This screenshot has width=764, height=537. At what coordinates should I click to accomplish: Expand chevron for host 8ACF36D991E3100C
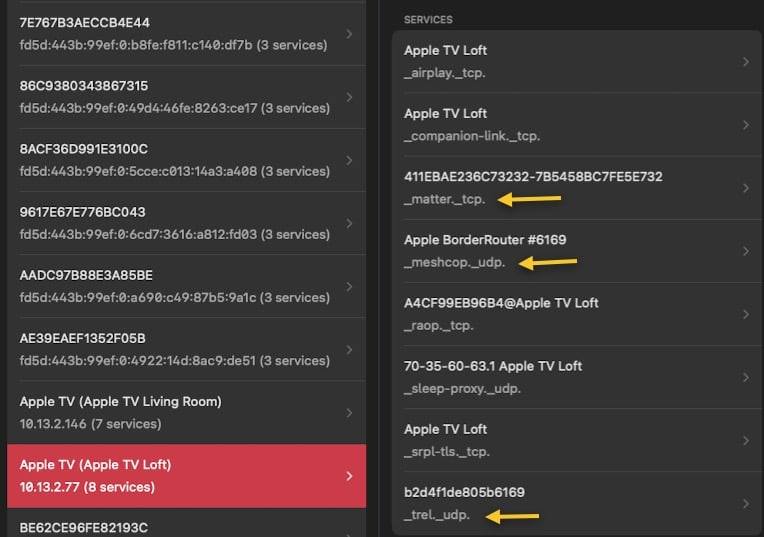[349, 160]
